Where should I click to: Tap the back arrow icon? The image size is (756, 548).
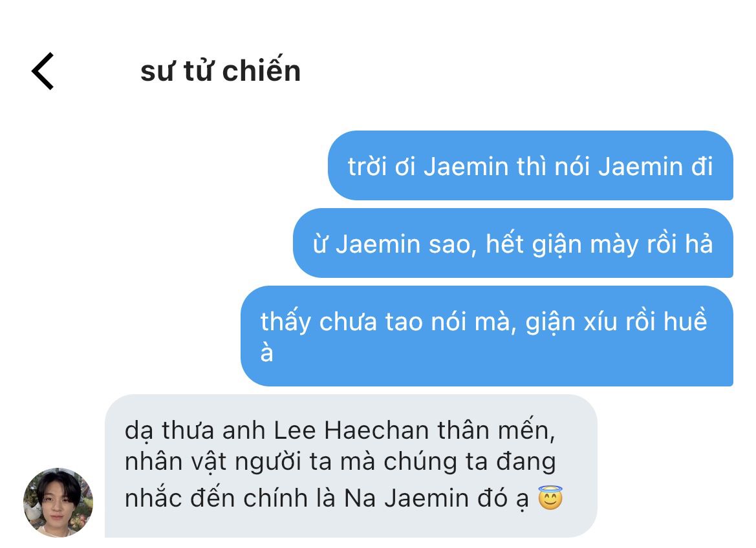(43, 71)
